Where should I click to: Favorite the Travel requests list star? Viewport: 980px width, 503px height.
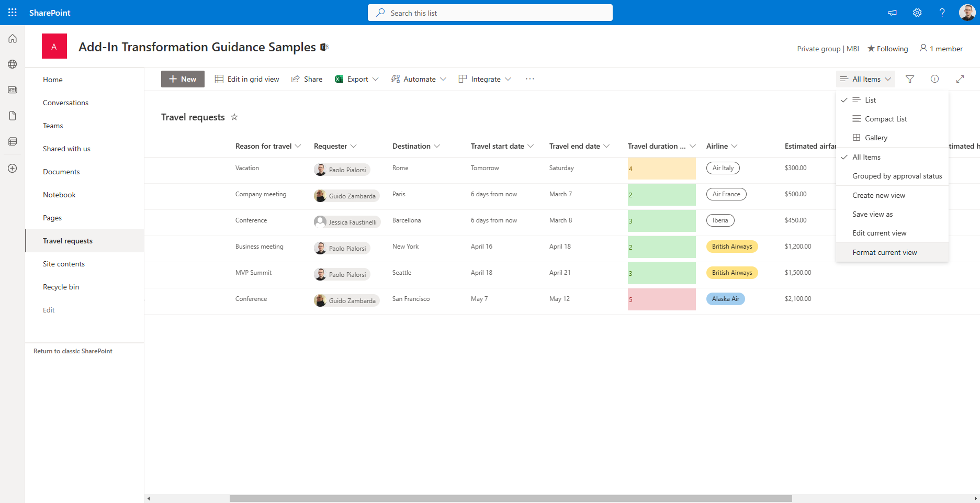(x=234, y=117)
